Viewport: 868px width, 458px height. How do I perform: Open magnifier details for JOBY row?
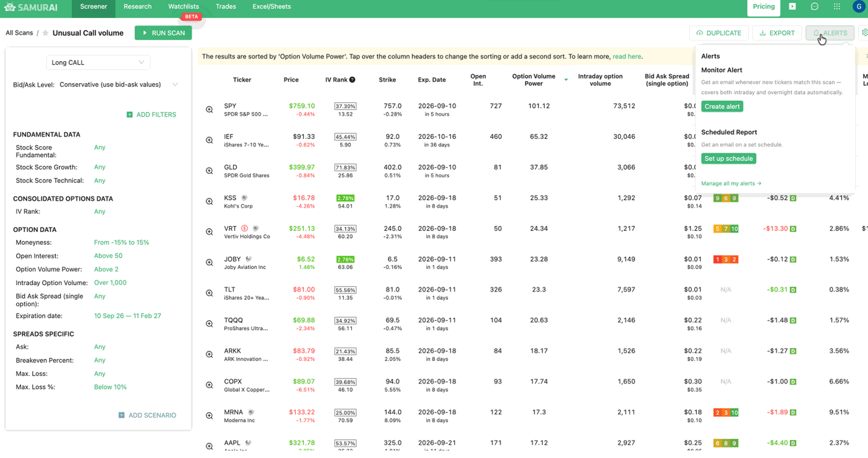pos(209,263)
